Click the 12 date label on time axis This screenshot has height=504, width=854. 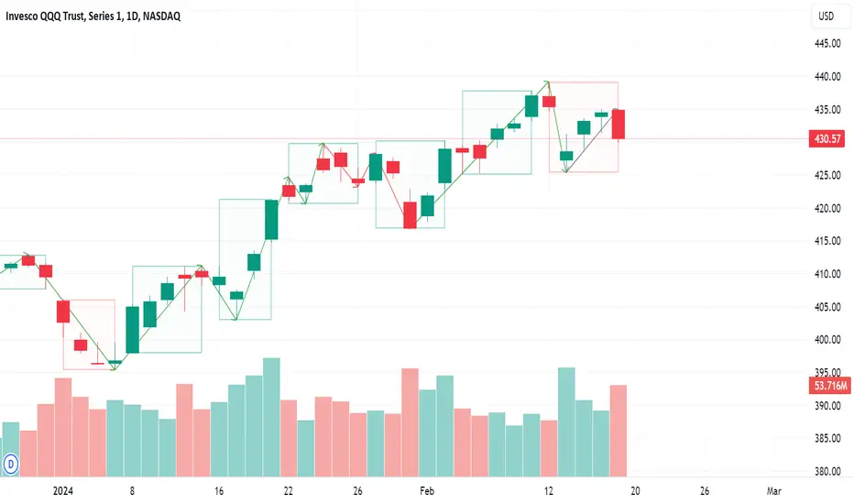tap(549, 491)
